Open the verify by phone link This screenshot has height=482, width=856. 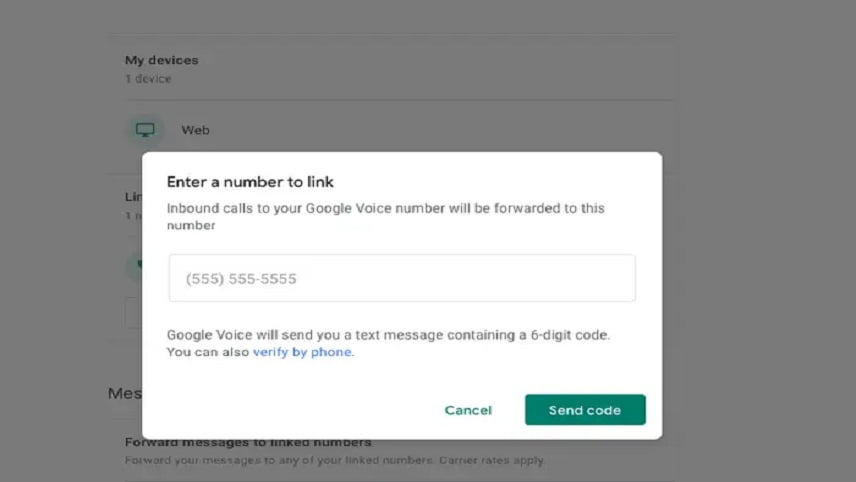click(x=302, y=352)
